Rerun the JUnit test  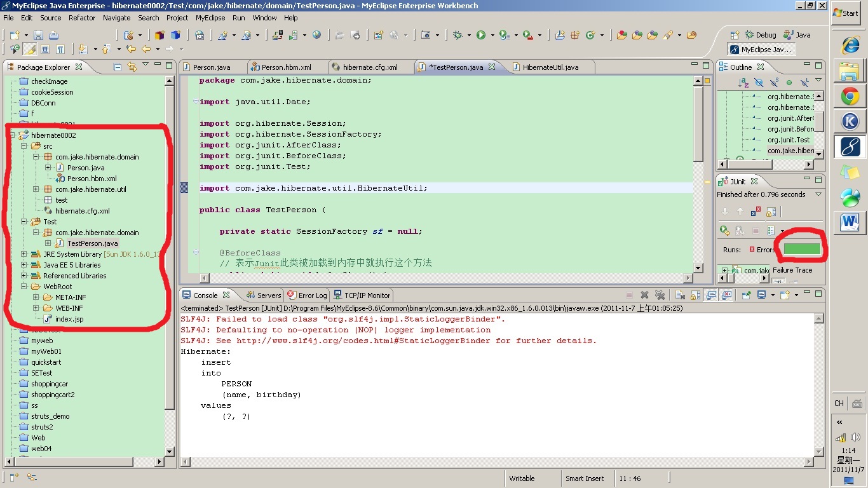pyautogui.click(x=724, y=231)
